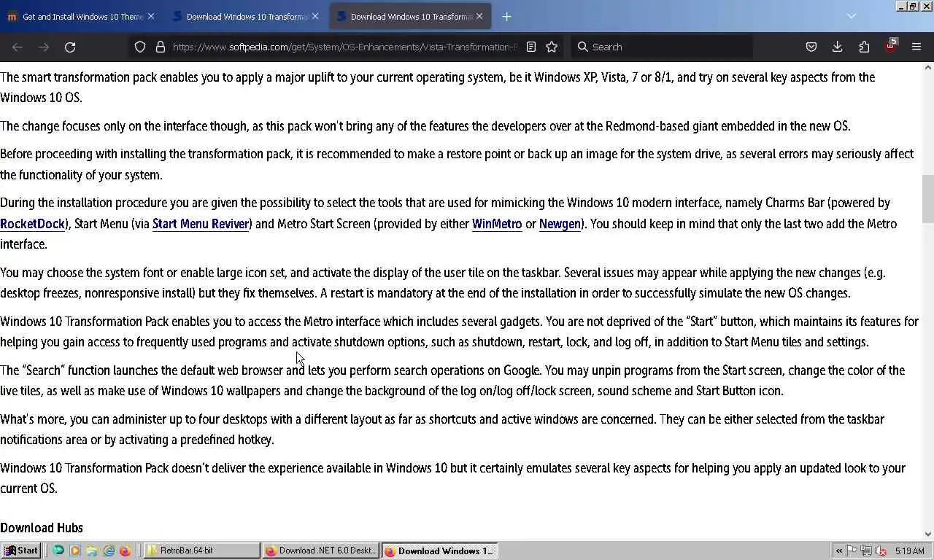Close the 'Get and Install Windows 10 Theme' tab

coord(151,16)
